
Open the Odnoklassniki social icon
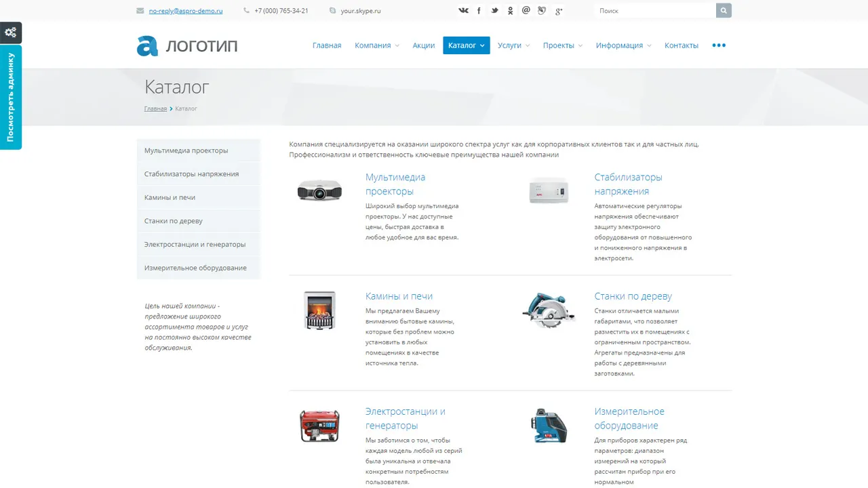pyautogui.click(x=510, y=11)
